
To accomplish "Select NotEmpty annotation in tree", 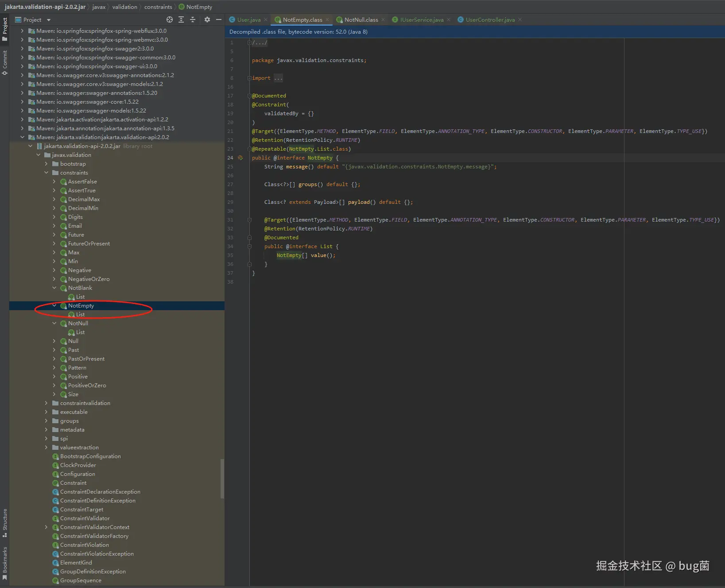I will point(81,306).
